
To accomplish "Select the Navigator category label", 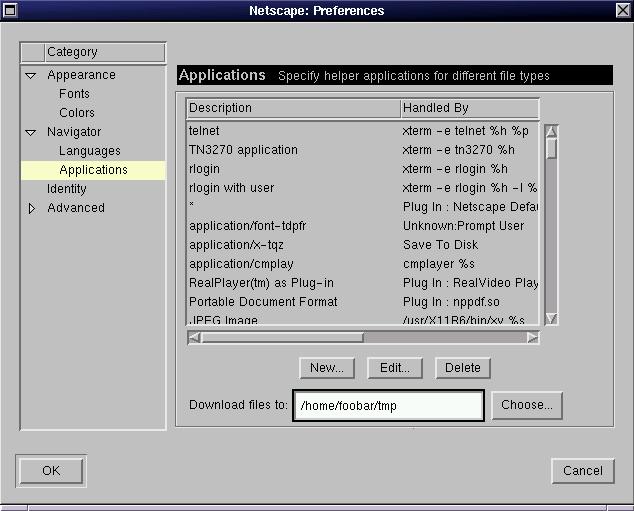I will [x=74, y=132].
